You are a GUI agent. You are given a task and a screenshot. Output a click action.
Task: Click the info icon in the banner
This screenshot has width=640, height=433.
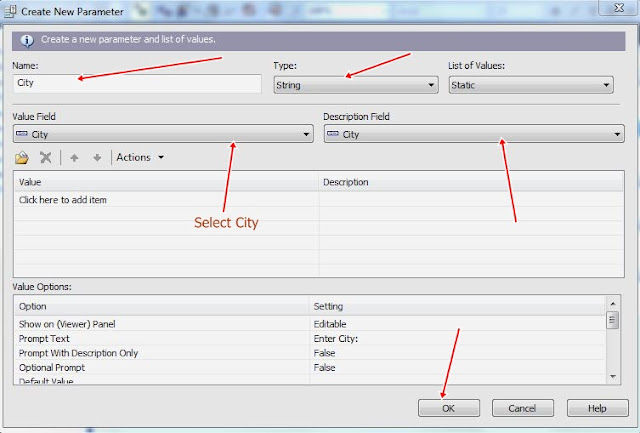[x=27, y=40]
